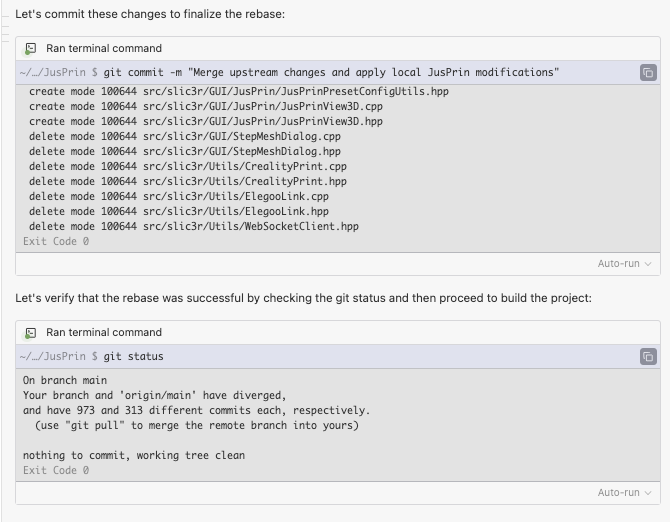Click line delete mode StepMeshDialog.hpp

185,151
